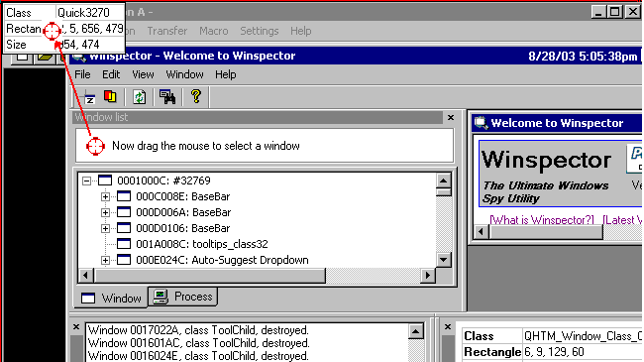
Task: Open the Help menu in Winspector
Action: [x=226, y=74]
